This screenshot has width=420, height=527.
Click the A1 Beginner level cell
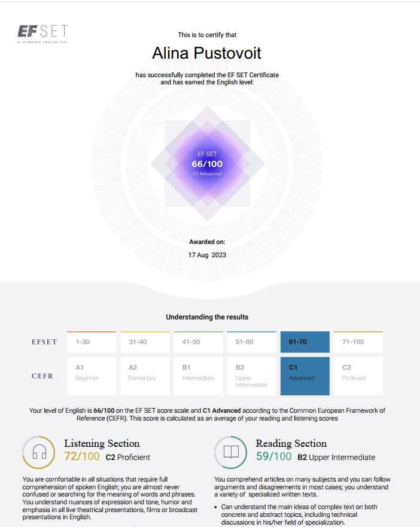click(92, 376)
